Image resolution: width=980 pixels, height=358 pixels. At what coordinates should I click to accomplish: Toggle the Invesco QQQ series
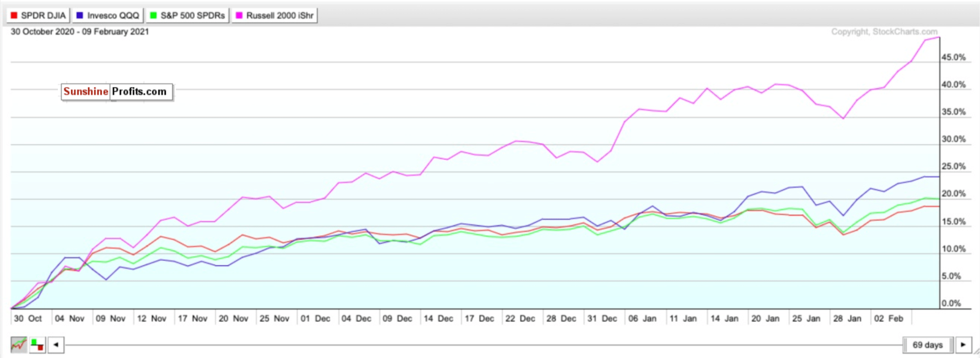pos(108,15)
